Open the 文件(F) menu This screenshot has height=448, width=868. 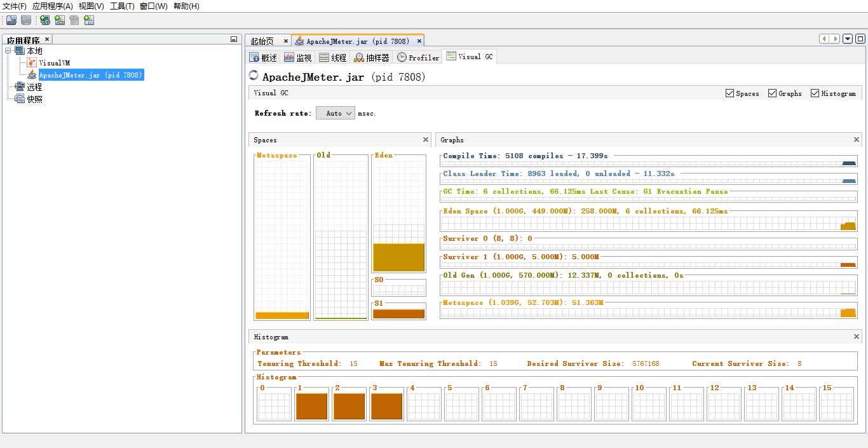click(x=15, y=6)
